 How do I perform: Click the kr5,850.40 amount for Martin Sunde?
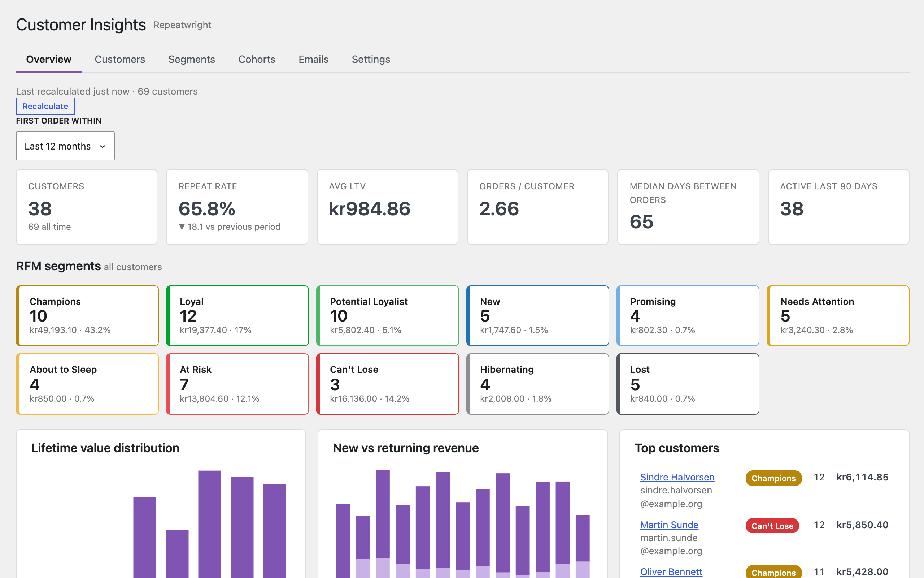(862, 525)
